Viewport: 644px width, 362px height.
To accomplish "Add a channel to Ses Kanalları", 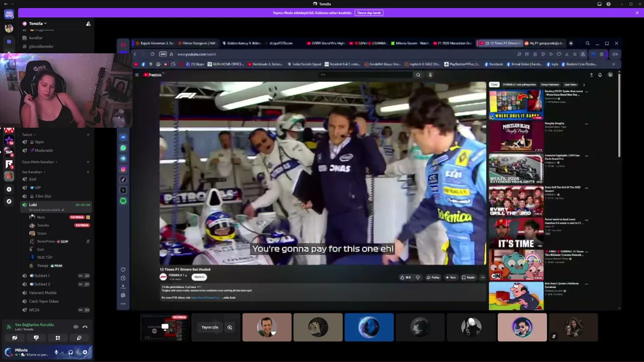I will [88, 172].
